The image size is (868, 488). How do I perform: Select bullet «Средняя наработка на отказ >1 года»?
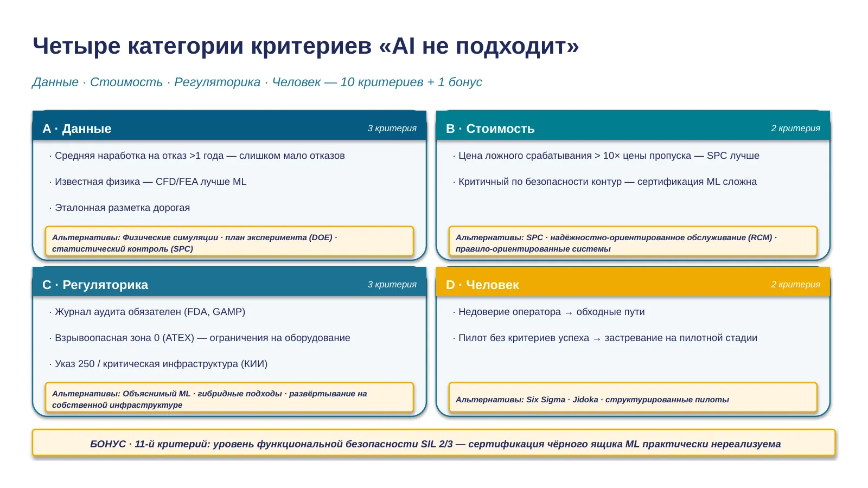coord(197,156)
